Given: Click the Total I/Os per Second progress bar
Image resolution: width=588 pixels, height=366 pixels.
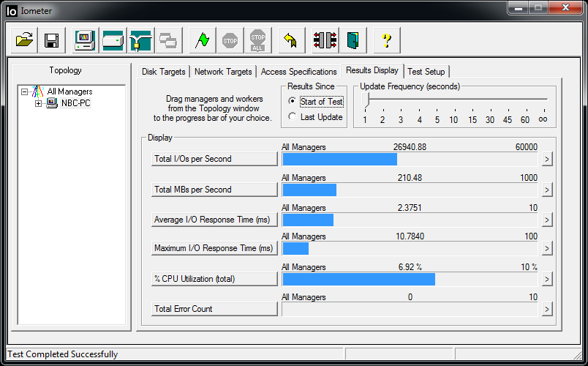Looking at the screenshot, I should [x=410, y=159].
